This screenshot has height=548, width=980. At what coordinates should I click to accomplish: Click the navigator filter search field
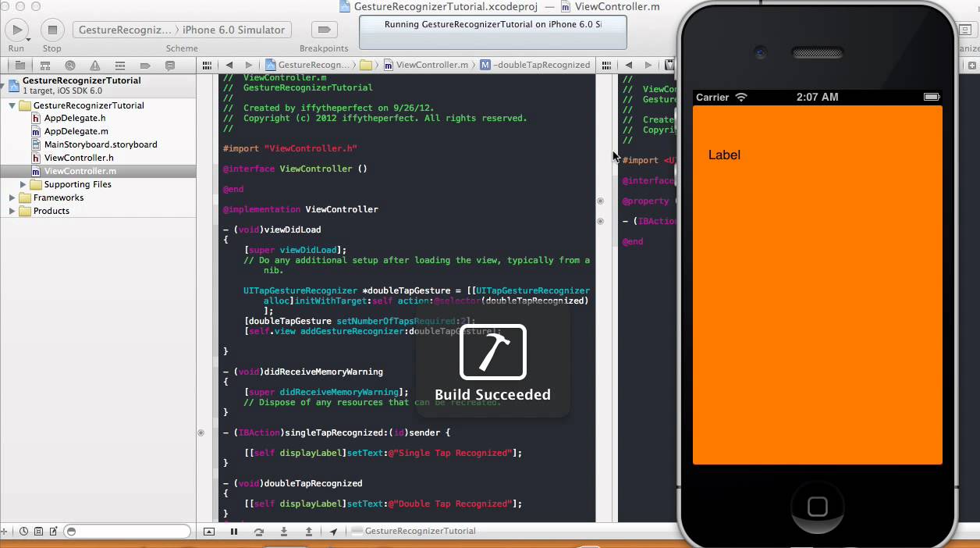(x=127, y=532)
